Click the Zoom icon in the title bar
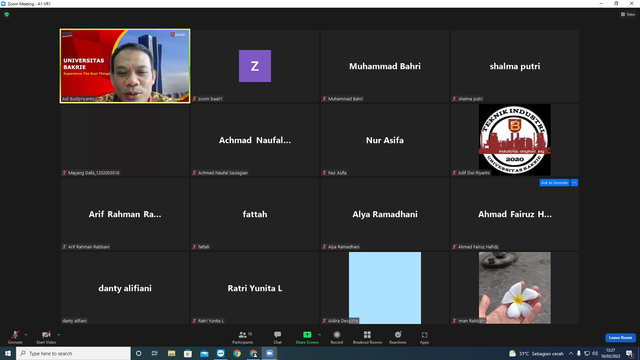Screen dimensions: 640x360 click(x=3, y=3)
